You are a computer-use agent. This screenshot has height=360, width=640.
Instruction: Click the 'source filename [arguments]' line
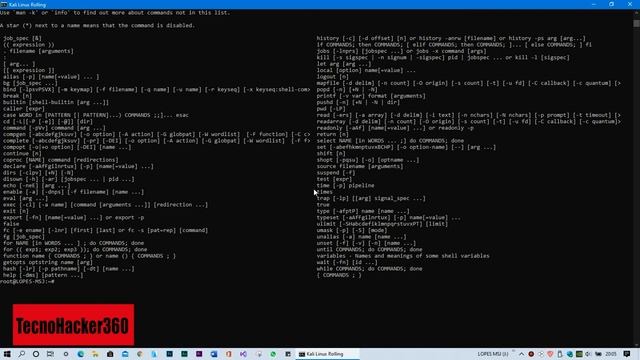pyautogui.click(x=360, y=166)
